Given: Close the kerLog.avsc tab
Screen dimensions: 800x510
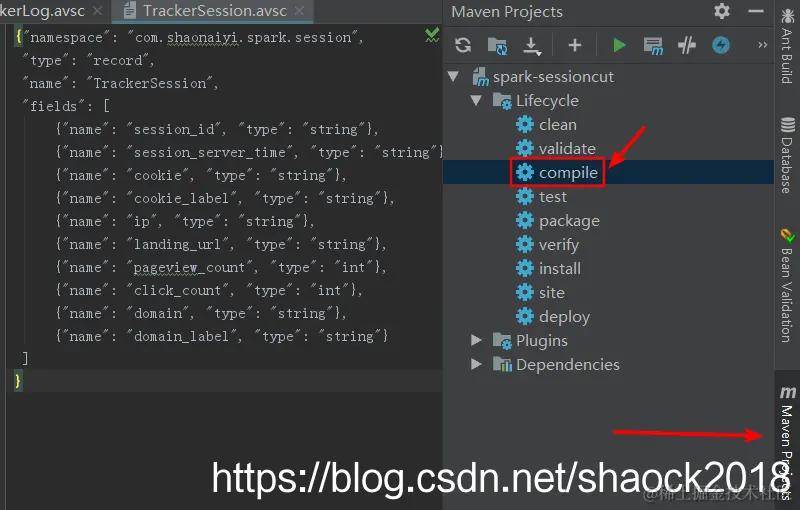Looking at the screenshot, I should click(x=97, y=11).
